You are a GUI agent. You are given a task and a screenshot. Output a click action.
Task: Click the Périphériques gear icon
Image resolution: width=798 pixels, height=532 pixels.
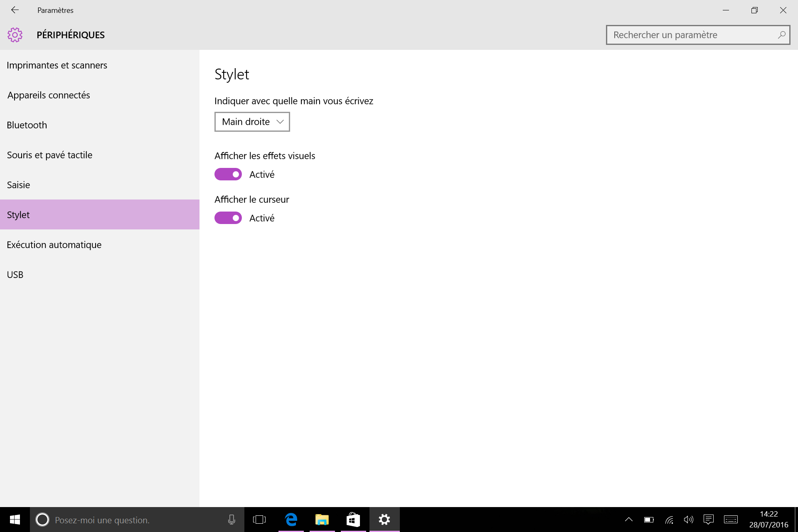pos(15,35)
